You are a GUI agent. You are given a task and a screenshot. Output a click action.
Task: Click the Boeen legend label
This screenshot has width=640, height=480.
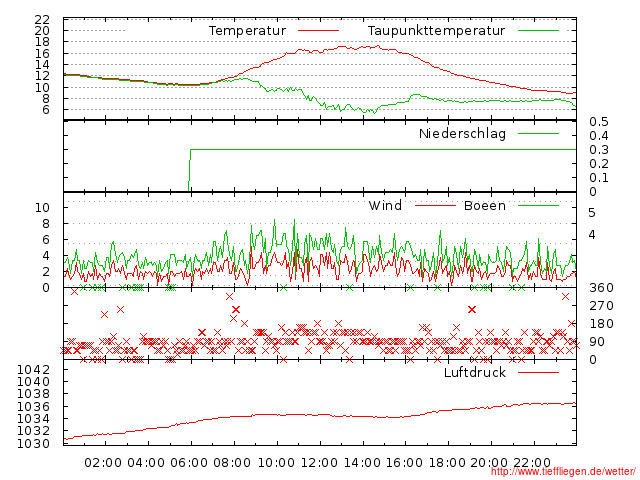(485, 205)
